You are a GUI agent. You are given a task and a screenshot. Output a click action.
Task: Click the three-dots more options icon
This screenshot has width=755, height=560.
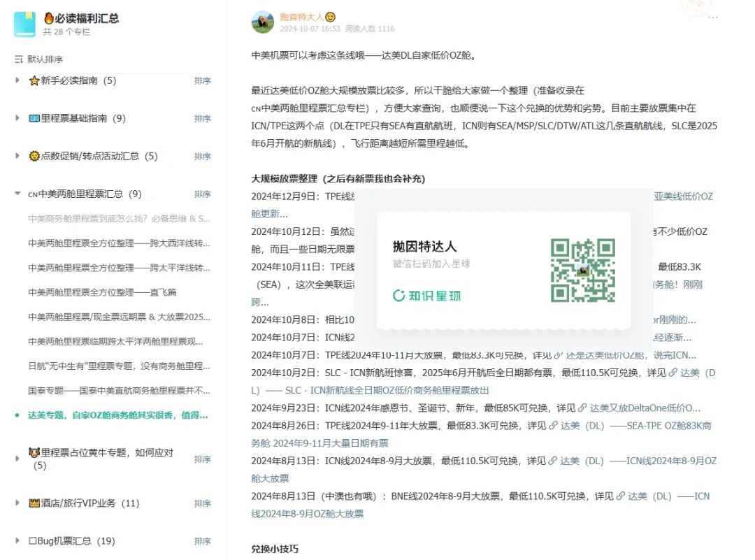[x=713, y=17]
